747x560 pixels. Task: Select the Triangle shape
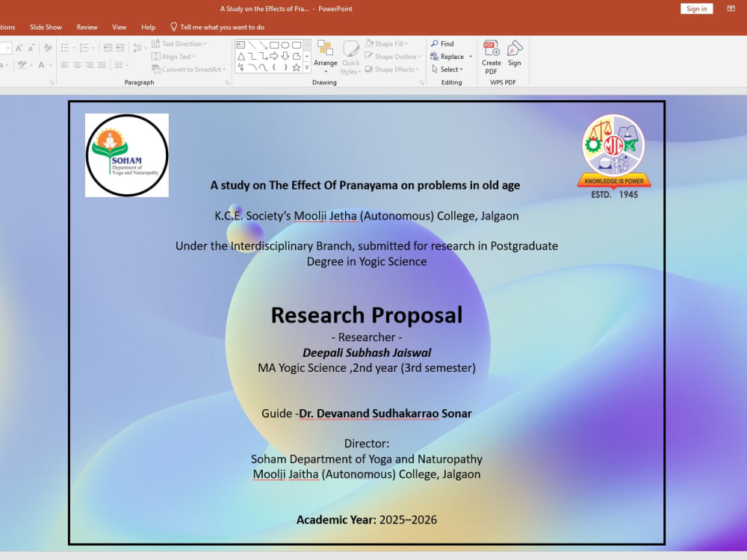pyautogui.click(x=241, y=56)
